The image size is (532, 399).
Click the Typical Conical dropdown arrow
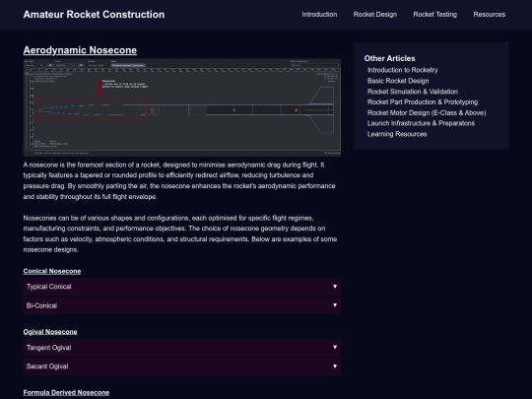click(x=335, y=287)
